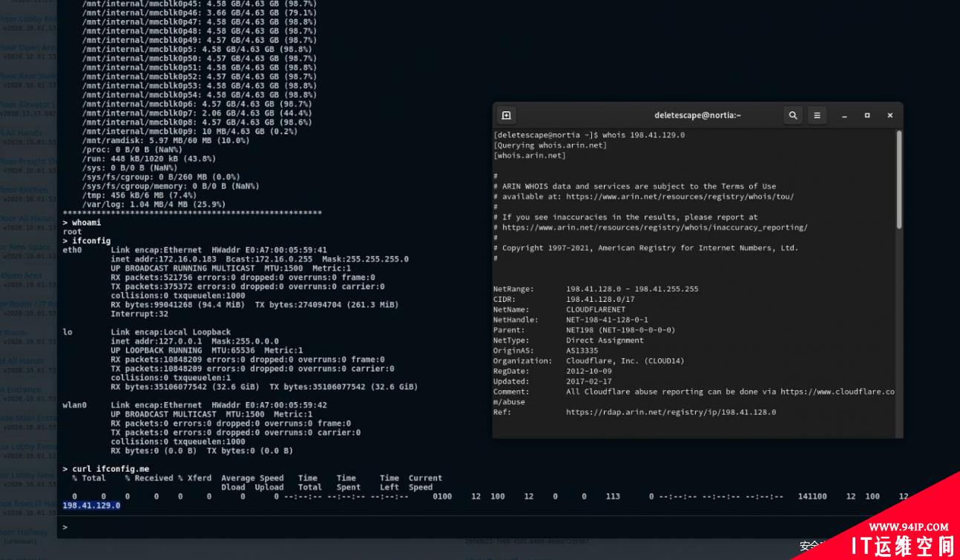Click the RegDate value 2012-10-09
Screen dimensions: 960x560
point(588,371)
